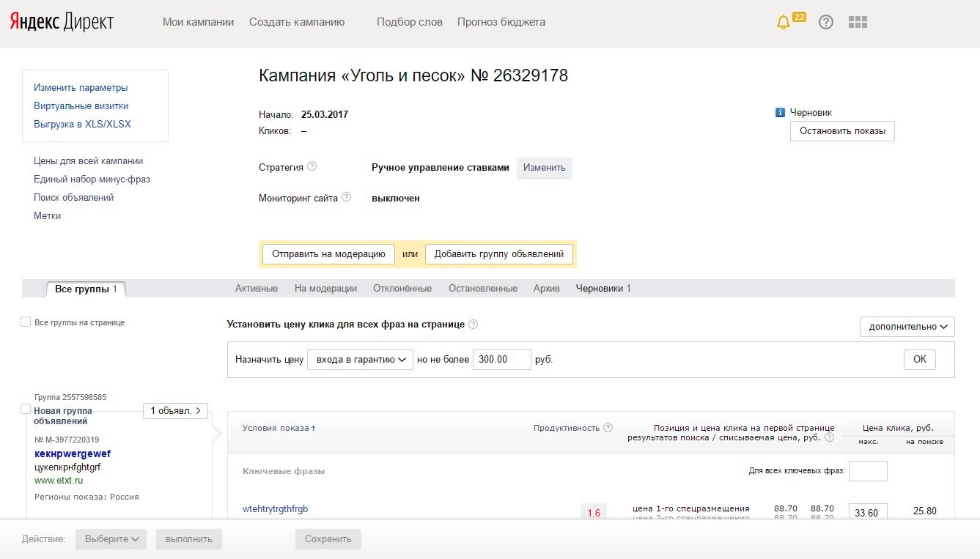Check the 'Все группы на странице' checkbox
Image resolution: width=980 pixels, height=559 pixels.
[x=26, y=322]
